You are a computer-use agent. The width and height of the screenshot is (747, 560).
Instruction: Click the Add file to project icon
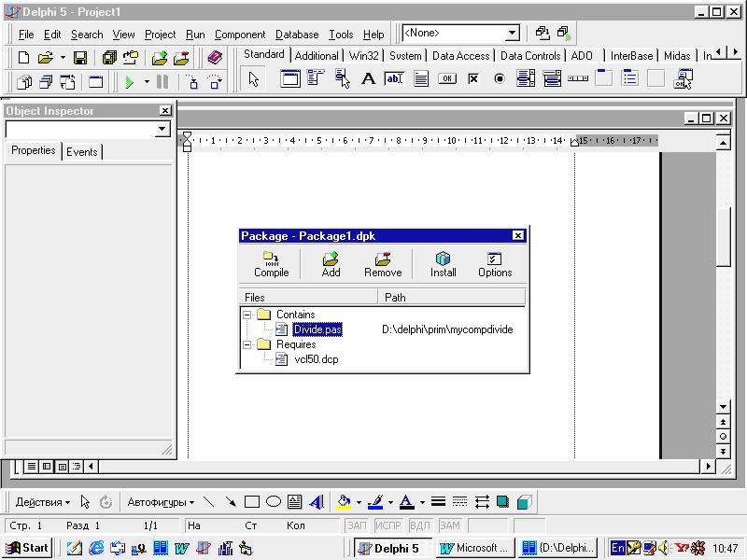[160, 58]
